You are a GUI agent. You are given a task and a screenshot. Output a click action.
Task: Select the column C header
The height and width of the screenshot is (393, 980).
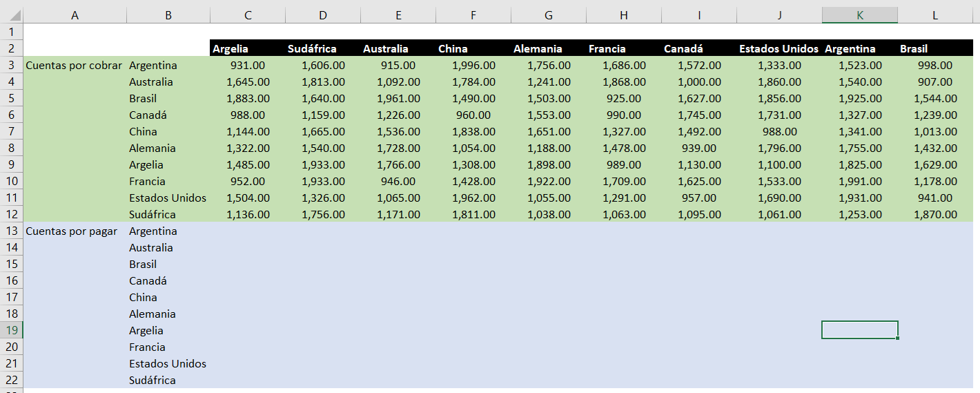[x=248, y=15]
